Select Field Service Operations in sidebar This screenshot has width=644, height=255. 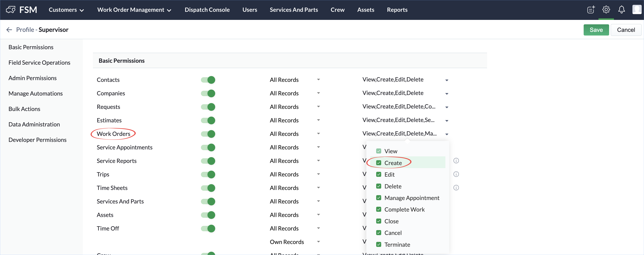click(39, 63)
